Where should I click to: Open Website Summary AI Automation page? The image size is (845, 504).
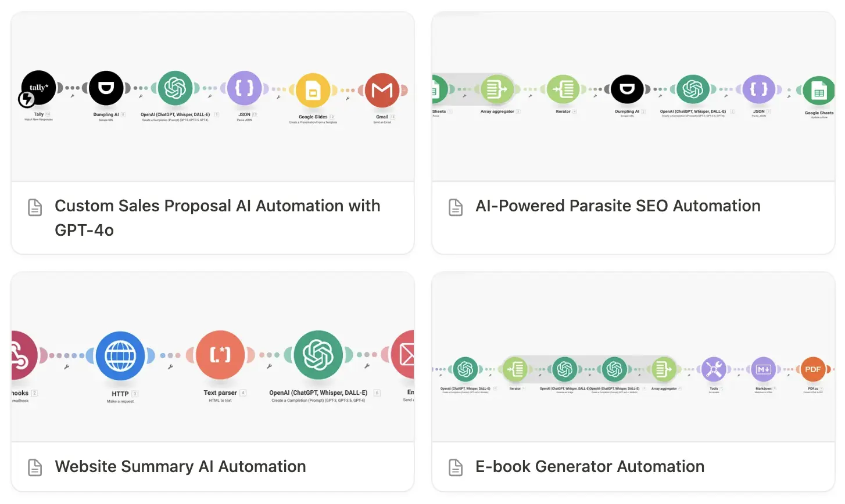click(x=180, y=467)
